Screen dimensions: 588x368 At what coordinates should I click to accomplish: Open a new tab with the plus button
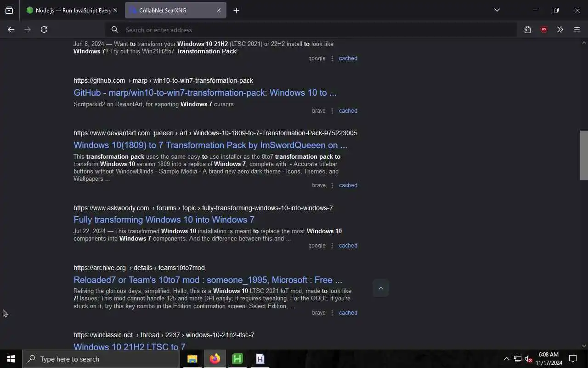coord(236,10)
